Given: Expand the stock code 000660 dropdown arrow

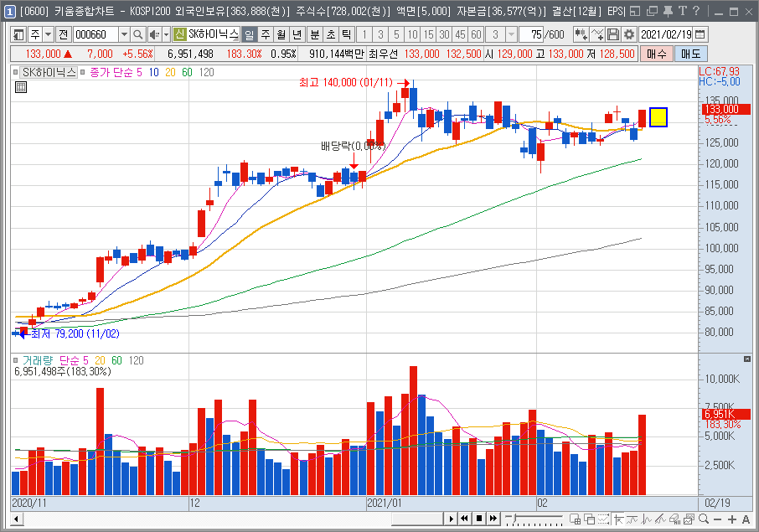Looking at the screenshot, I should click(x=124, y=34).
